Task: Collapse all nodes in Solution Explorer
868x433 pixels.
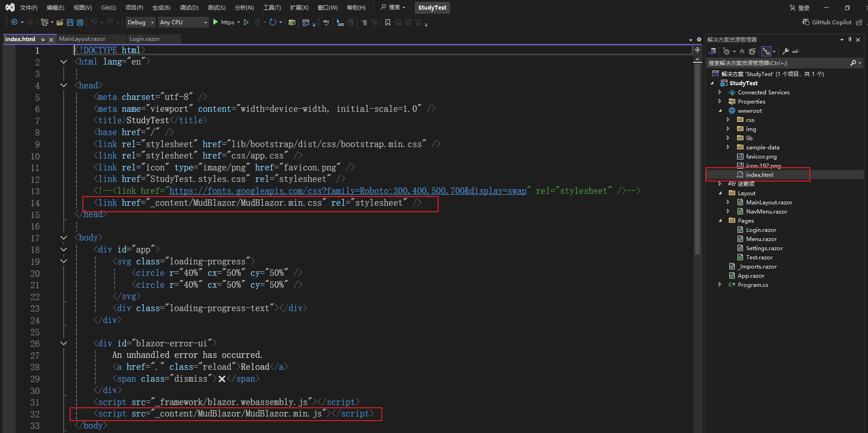Action: (742, 51)
